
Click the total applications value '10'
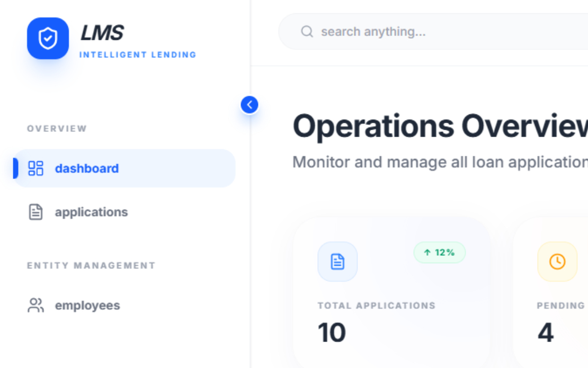(332, 333)
